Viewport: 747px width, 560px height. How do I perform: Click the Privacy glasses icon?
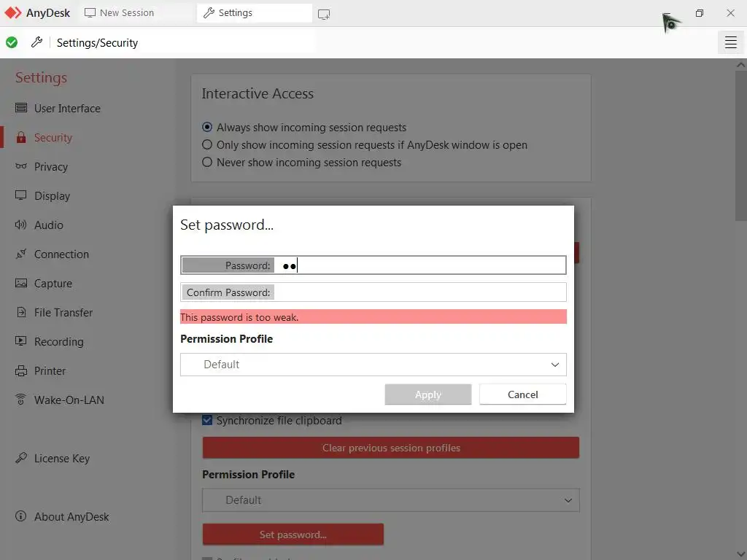[21, 166]
